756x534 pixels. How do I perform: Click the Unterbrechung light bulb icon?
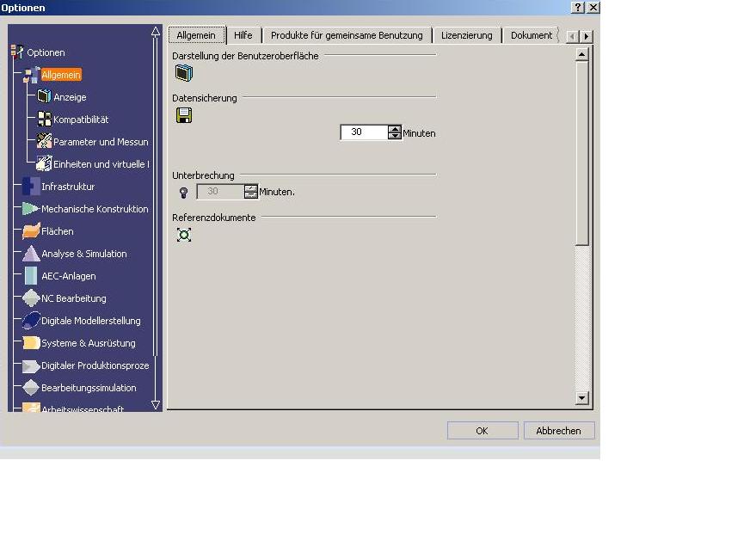pyautogui.click(x=183, y=193)
